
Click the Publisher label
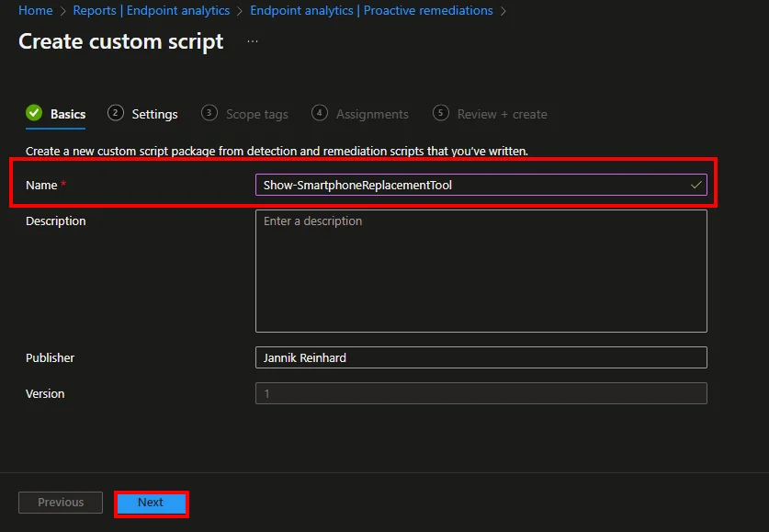pos(50,358)
